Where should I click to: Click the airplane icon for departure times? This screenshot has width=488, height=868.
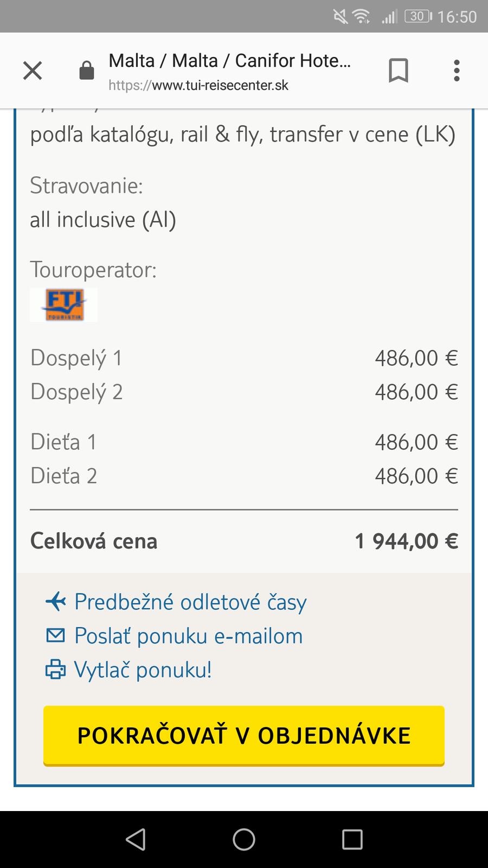pyautogui.click(x=56, y=602)
